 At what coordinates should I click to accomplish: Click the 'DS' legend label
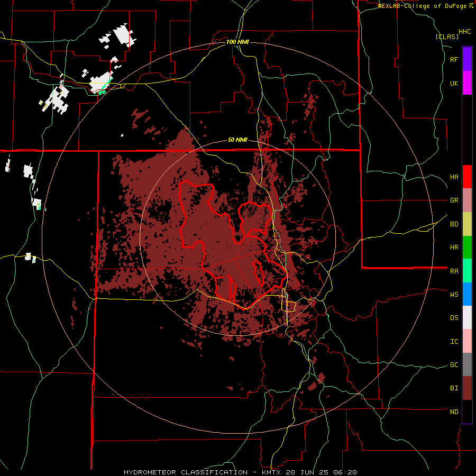pos(454,318)
